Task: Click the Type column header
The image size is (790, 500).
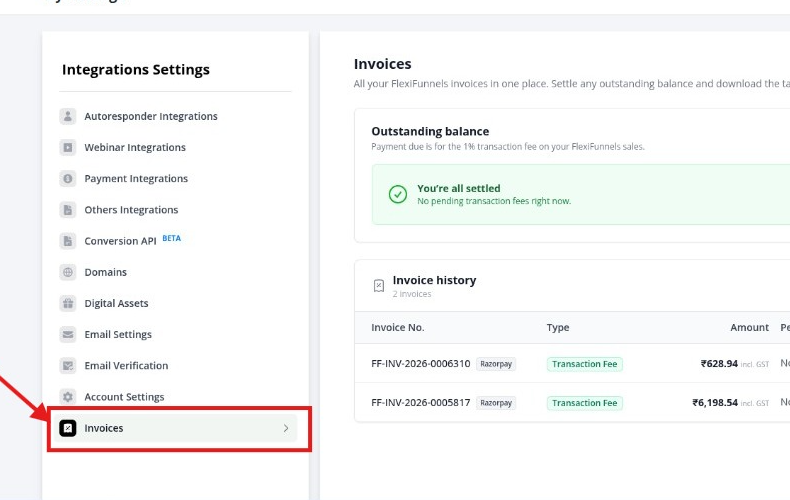Action: pyautogui.click(x=558, y=328)
